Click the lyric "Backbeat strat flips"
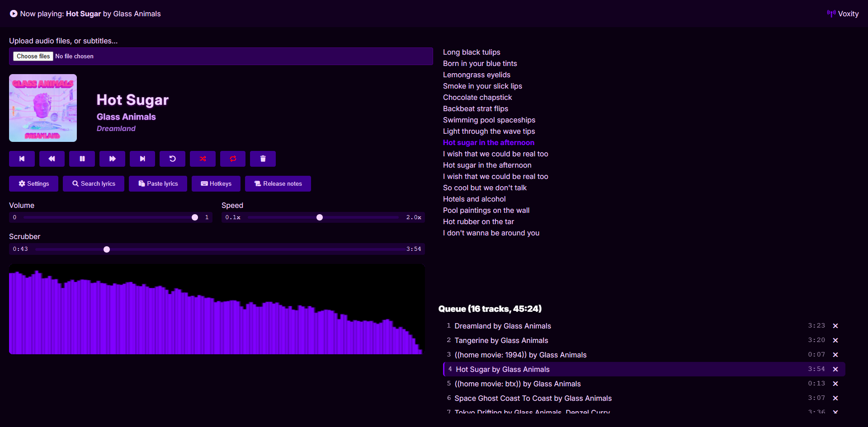Image resolution: width=868 pixels, height=427 pixels. pyautogui.click(x=476, y=108)
